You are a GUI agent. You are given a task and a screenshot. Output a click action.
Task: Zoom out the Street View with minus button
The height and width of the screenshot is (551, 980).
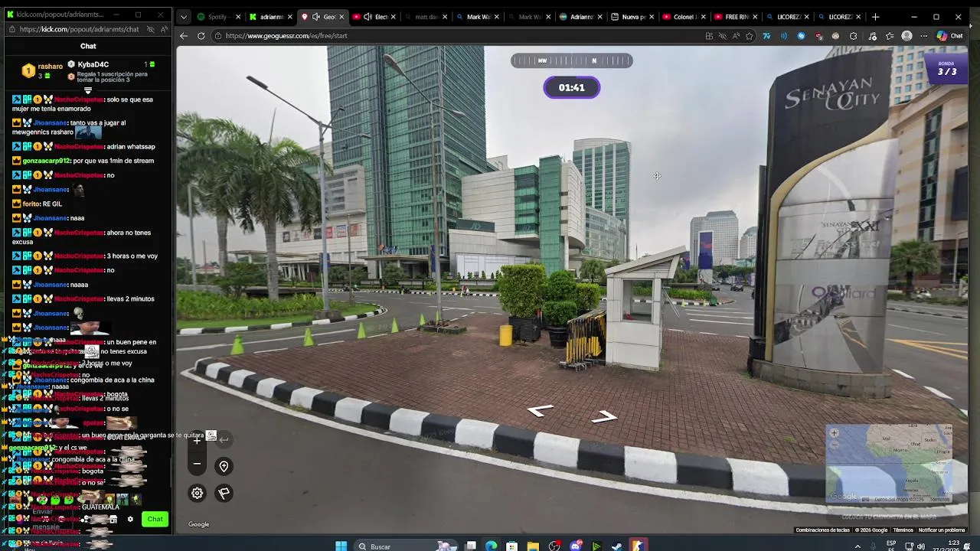coord(197,464)
